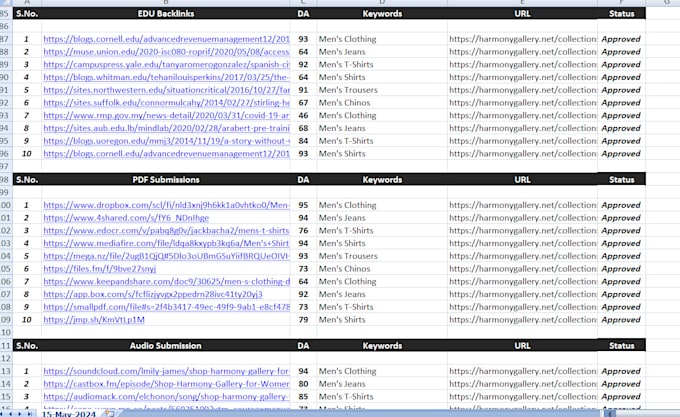Image resolution: width=680 pixels, height=417 pixels.
Task: Open the blogs.cornell.edu link in EDU row 10
Action: [x=166, y=154]
